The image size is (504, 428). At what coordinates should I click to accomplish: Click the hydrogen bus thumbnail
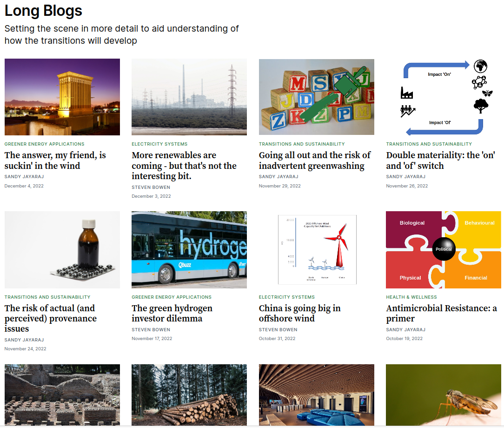189,250
